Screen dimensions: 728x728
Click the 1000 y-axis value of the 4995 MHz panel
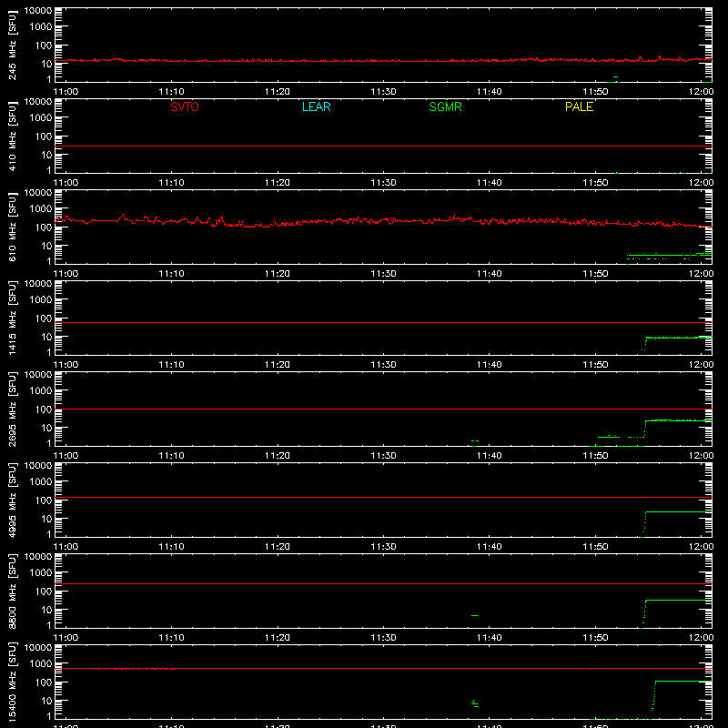pos(41,482)
